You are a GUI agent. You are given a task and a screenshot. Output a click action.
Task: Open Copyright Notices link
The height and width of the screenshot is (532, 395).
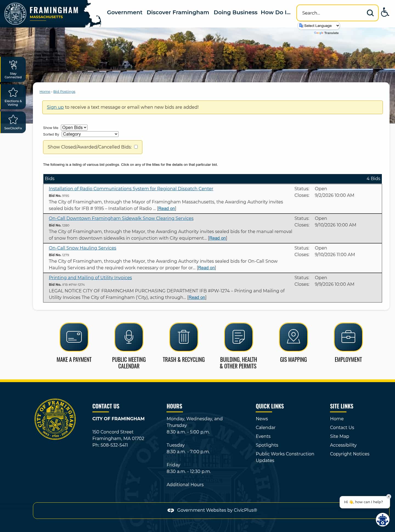pos(350,454)
